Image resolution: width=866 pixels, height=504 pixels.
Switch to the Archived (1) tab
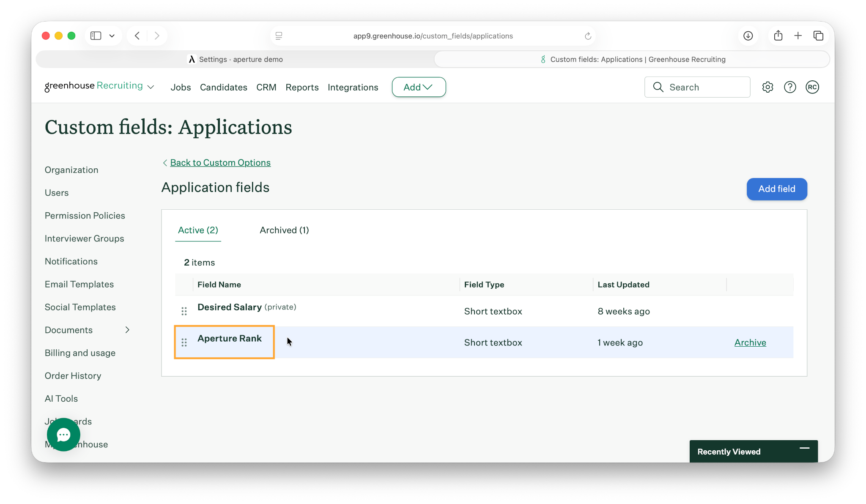coord(284,230)
